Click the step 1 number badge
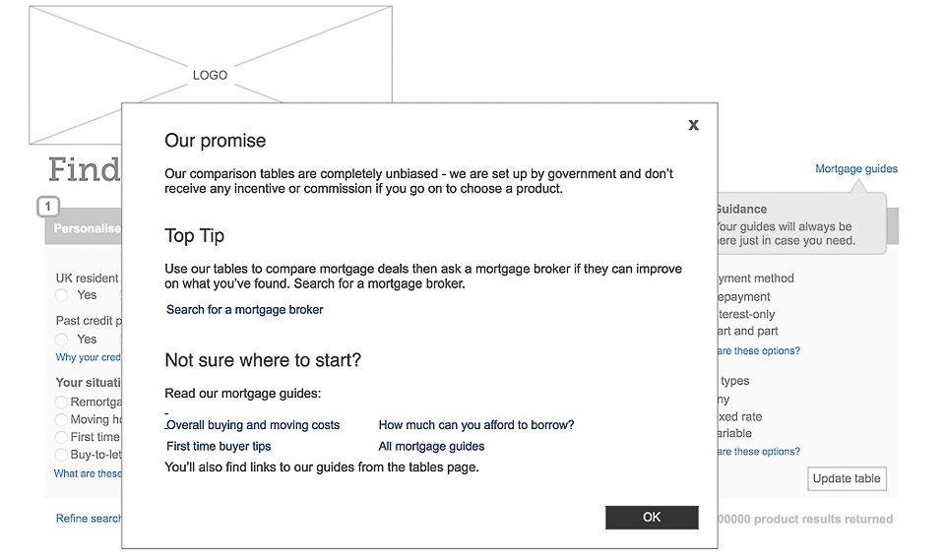The image size is (945, 560). [x=49, y=207]
